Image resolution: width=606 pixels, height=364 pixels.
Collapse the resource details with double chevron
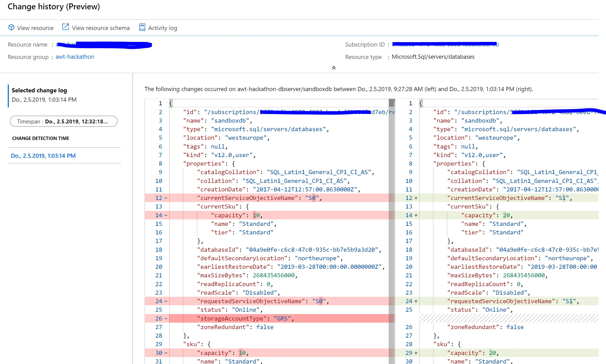coord(334,68)
